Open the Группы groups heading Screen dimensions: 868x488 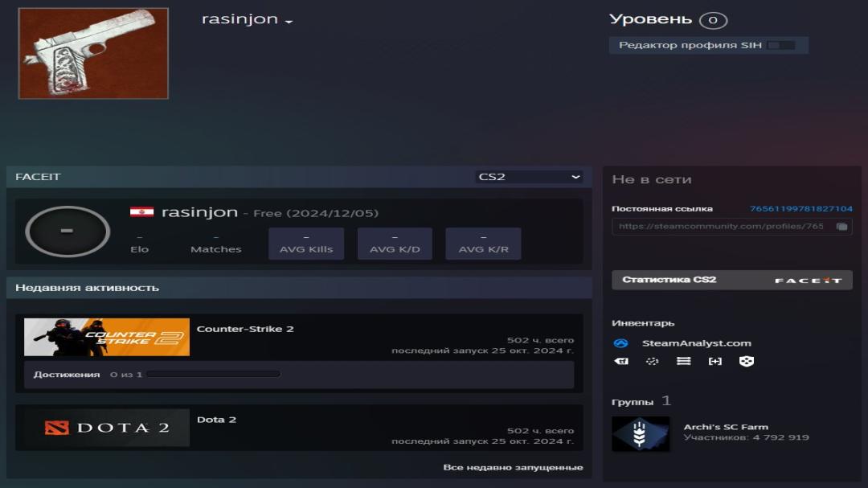click(633, 402)
